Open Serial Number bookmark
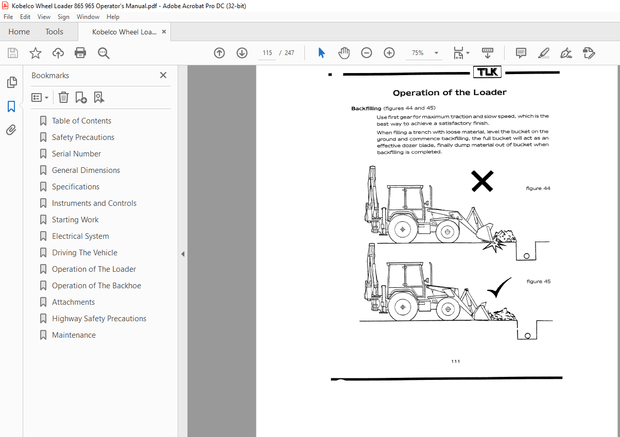This screenshot has height=437, width=620. [76, 154]
